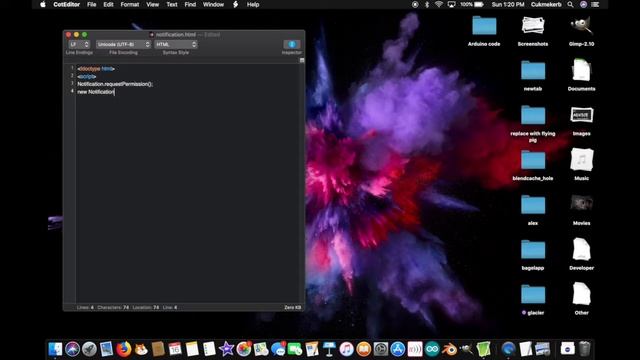Viewport: 640px width, 360px height.
Task: Click the Characters: 74 status entry
Action: [113, 307]
